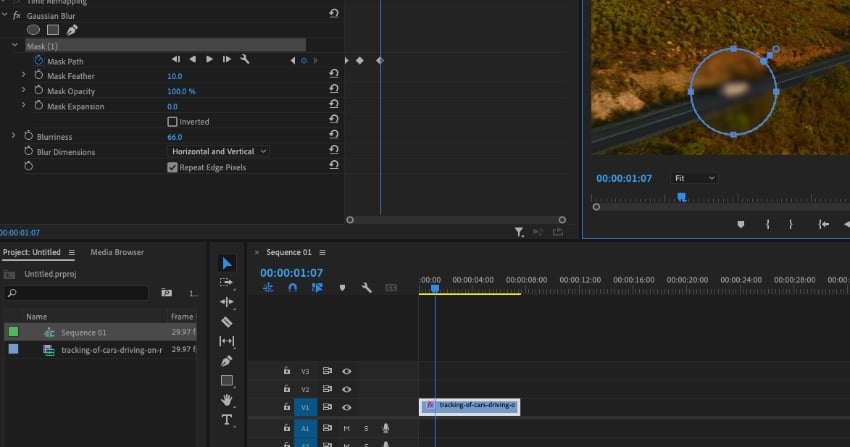
Task: Open Timeline Display Settings wrench
Action: [x=366, y=288]
